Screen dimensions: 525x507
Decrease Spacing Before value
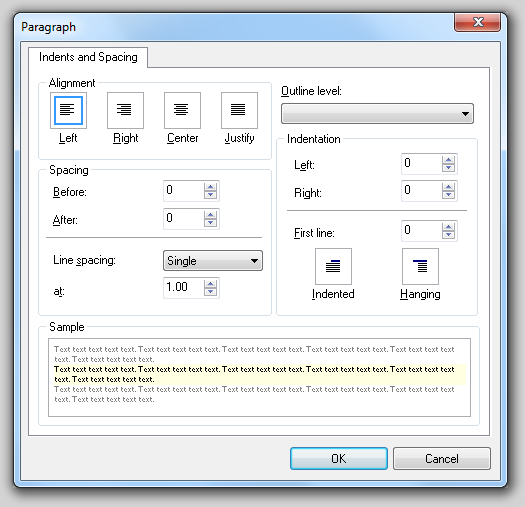pos(210,195)
